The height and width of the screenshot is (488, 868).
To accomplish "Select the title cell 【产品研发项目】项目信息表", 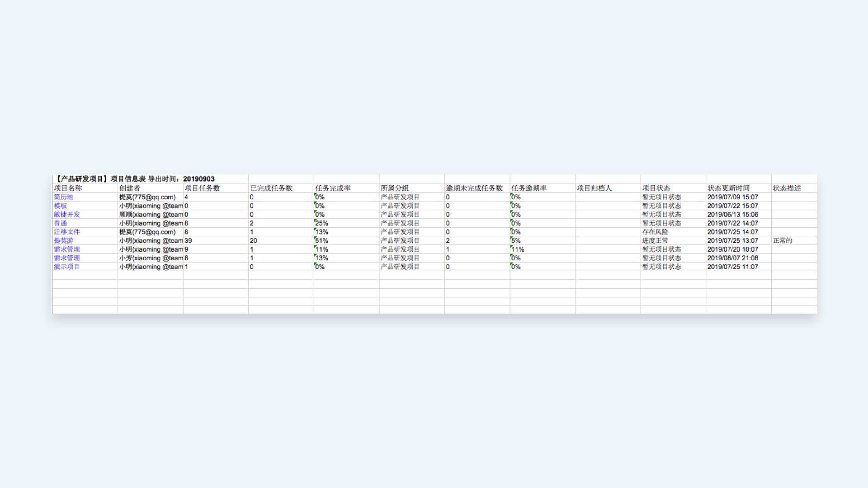I will point(134,179).
